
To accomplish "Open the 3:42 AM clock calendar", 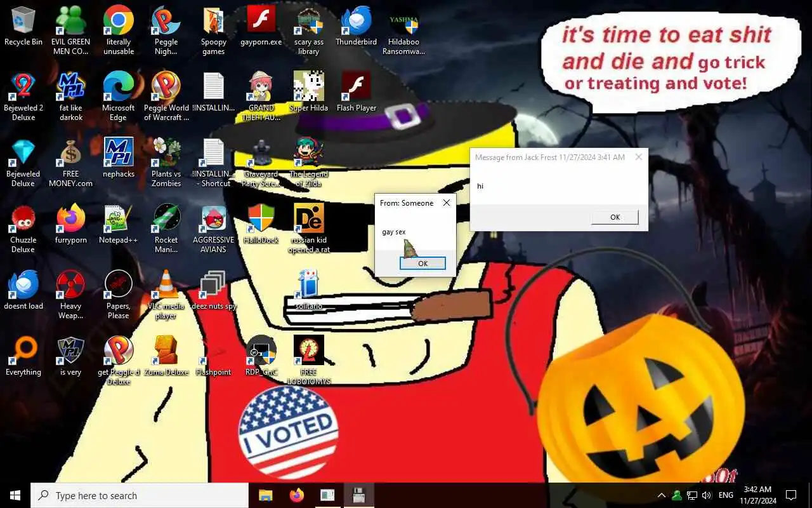I will click(757, 495).
